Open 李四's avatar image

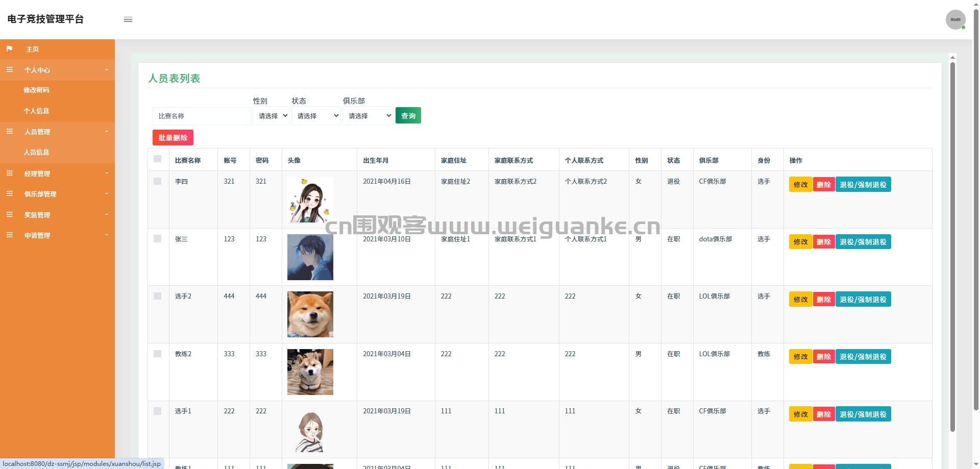tap(310, 200)
